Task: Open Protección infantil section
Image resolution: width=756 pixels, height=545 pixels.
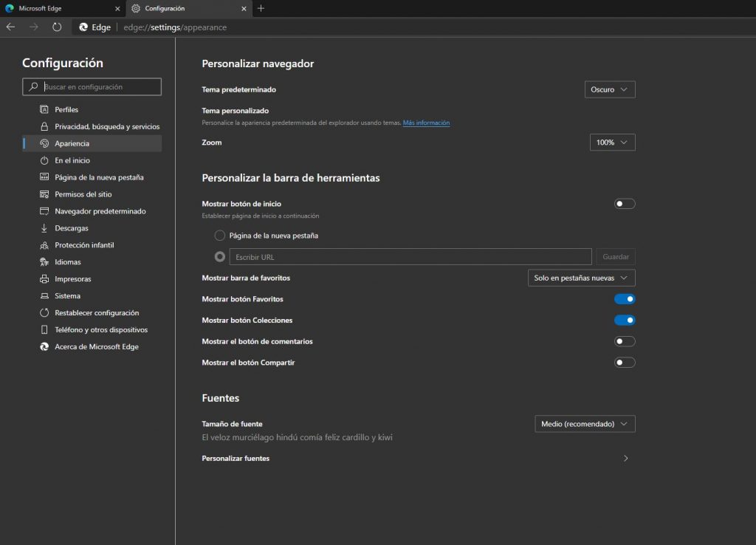Action: 92,245
